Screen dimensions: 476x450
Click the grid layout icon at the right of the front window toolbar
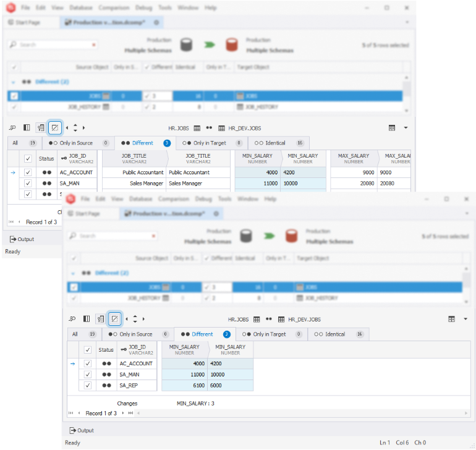451,319
